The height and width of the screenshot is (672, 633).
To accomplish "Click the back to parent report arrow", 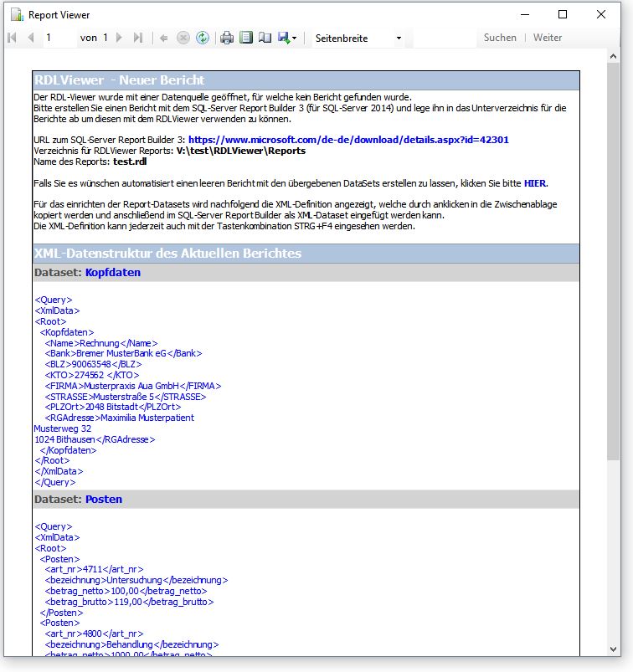I will [164, 38].
